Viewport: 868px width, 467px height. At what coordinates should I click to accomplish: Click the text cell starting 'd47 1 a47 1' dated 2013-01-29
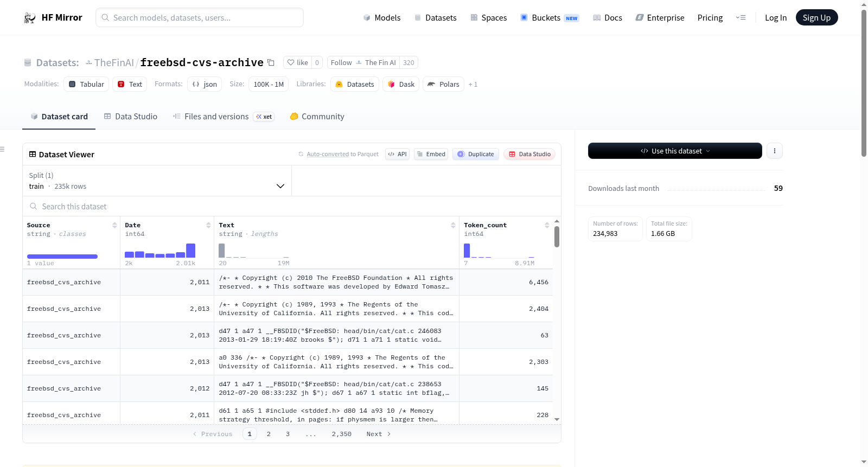(x=337, y=335)
